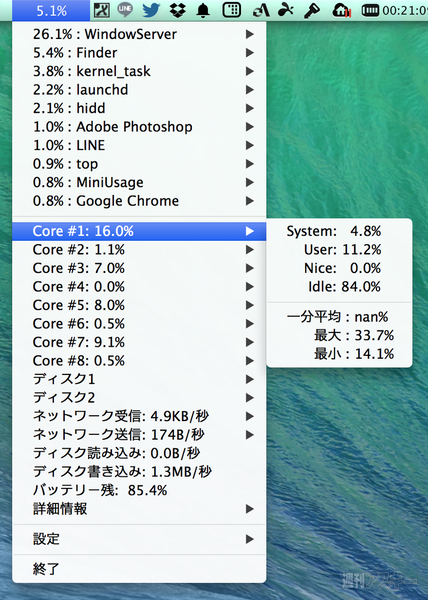Open the LINE speech bubble menu bar icon

(125, 10)
